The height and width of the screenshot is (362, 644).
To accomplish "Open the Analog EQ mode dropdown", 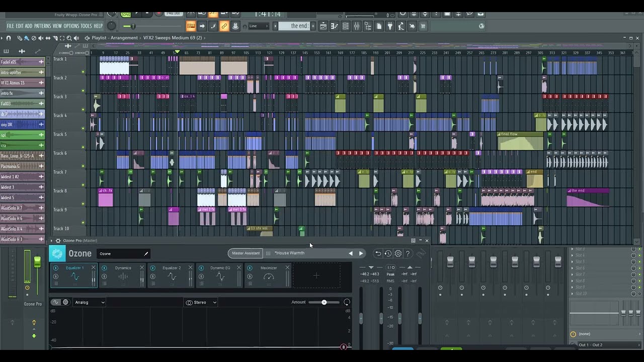I will pyautogui.click(x=90, y=302).
